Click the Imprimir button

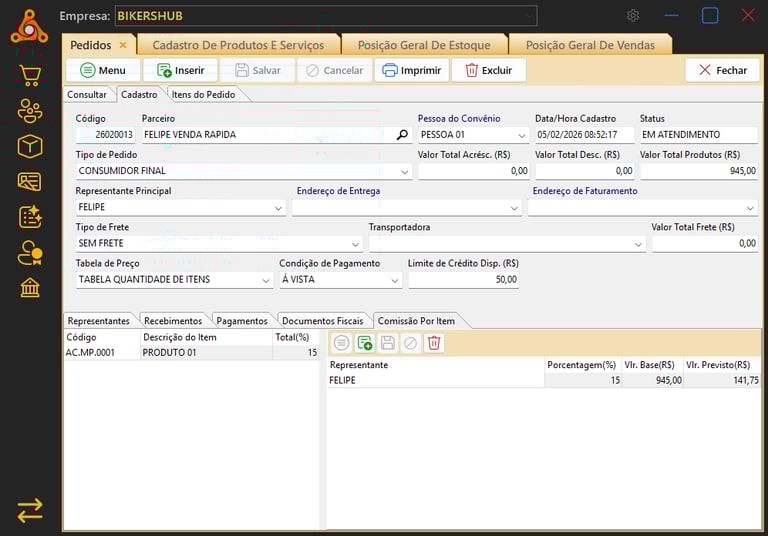point(410,70)
